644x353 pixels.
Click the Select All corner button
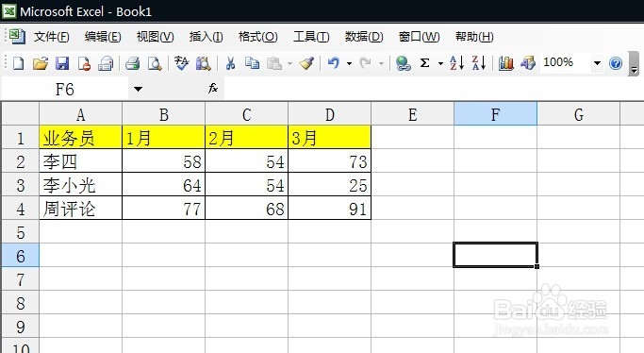(x=21, y=114)
